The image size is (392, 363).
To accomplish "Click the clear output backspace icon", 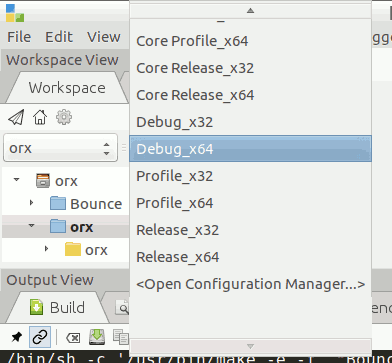I will pos(73,338).
